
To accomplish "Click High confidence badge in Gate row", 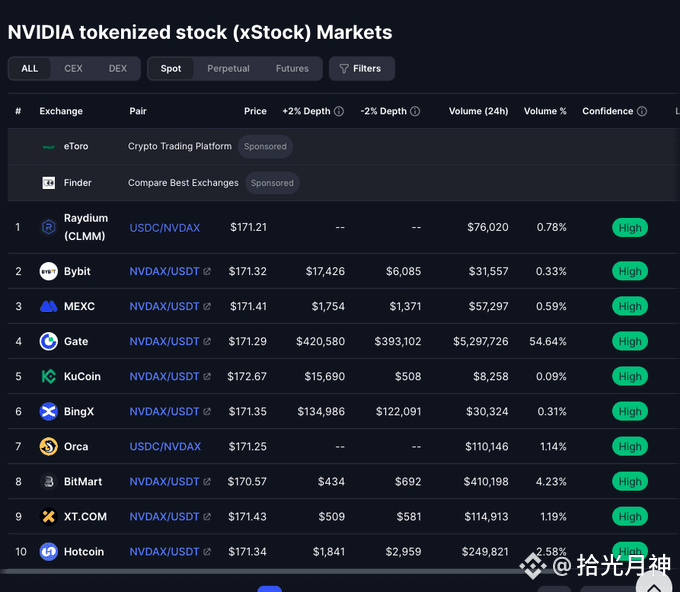I will coord(630,341).
